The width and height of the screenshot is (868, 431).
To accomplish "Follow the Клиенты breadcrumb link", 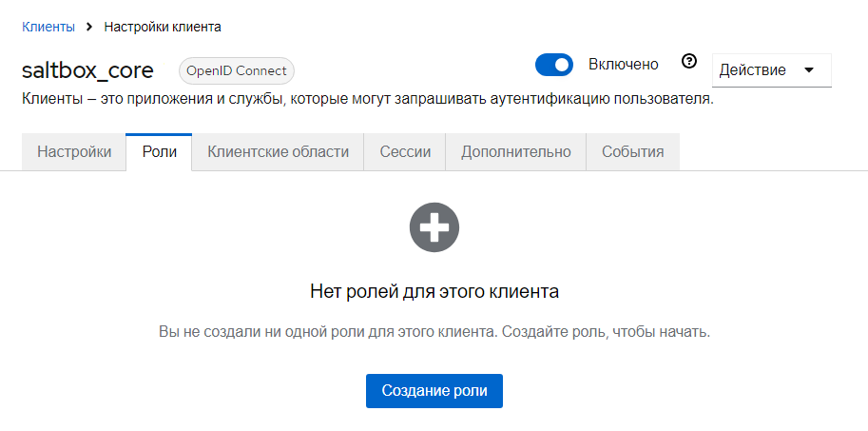I will [48, 27].
